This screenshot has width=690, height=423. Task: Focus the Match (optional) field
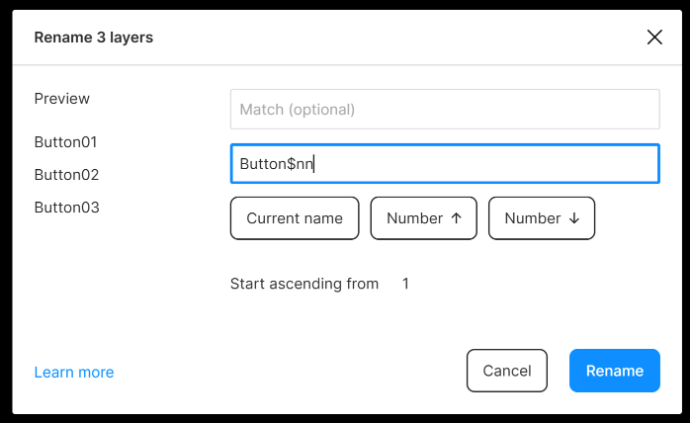445,109
